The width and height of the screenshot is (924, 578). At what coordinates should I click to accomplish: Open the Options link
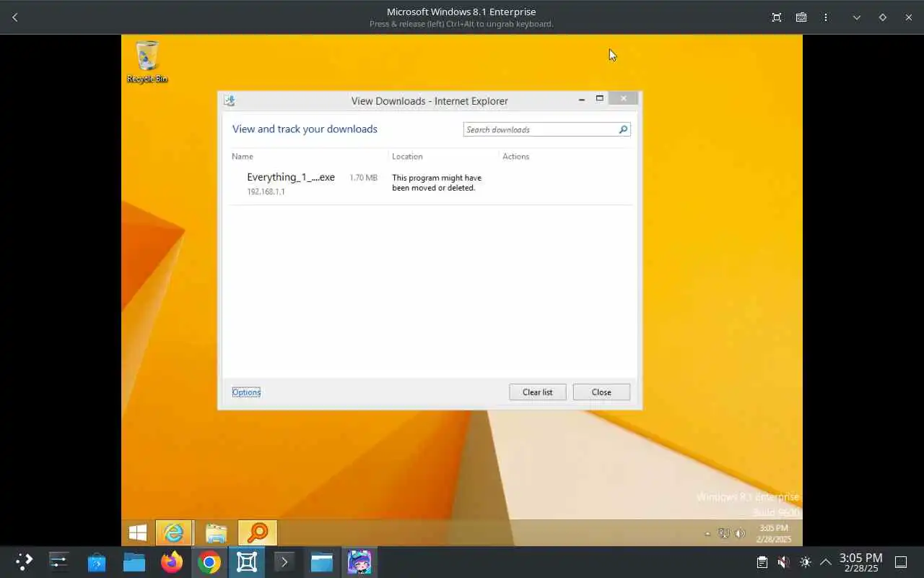click(x=246, y=392)
